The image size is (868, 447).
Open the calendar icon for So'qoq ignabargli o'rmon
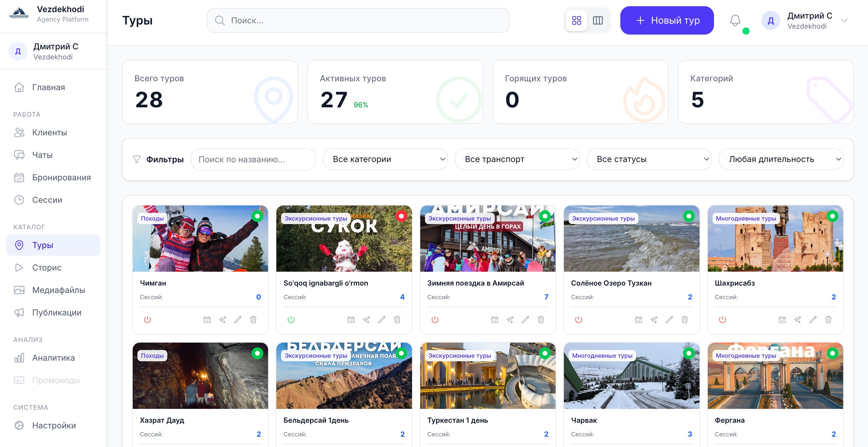pos(351,320)
